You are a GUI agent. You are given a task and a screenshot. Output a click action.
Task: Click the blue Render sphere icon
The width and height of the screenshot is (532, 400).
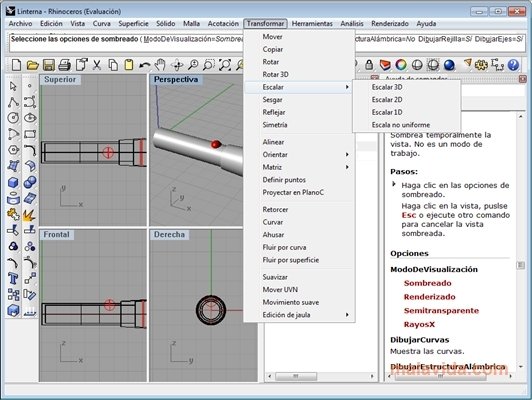pos(449,64)
